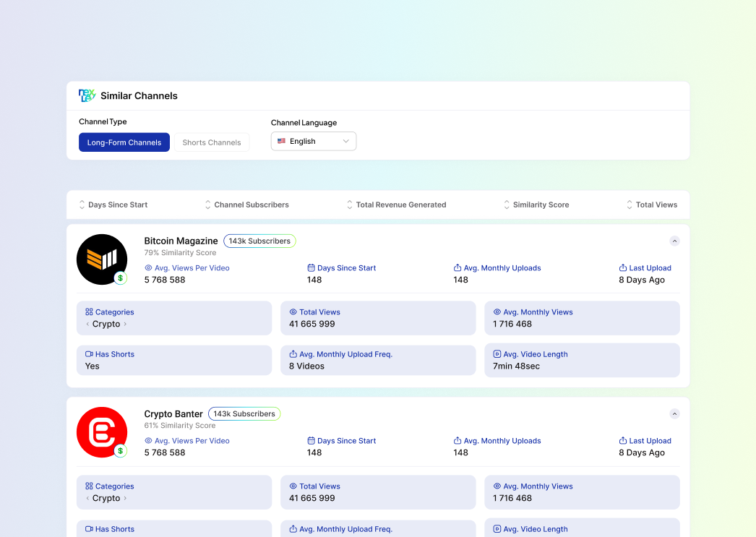Click Bitcoin Magazine's Last Upload value 8 Days Ago
This screenshot has width=756, height=537.
pyautogui.click(x=642, y=280)
